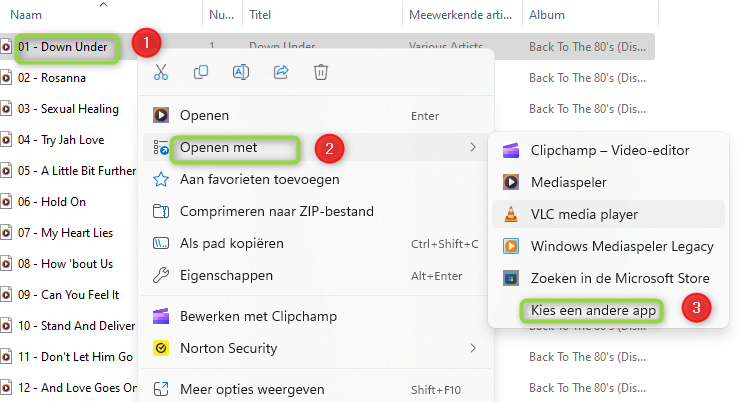Screen dimensions: 748x402
Task: Click the Norton Security yellow icon
Action: (161, 348)
